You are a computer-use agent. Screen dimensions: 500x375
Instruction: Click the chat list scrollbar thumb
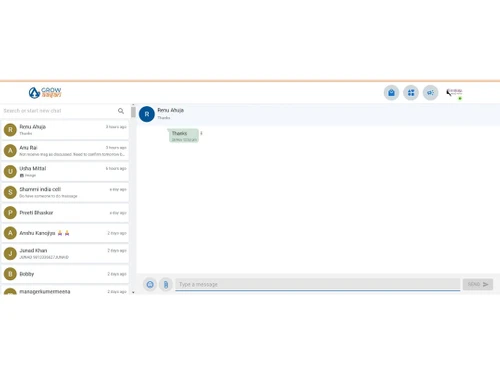(133, 112)
